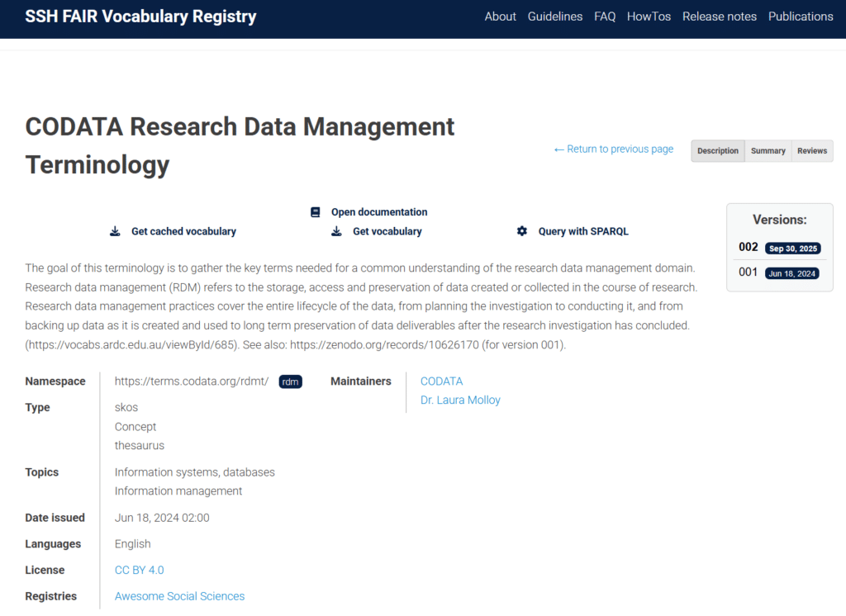Click the book icon beside Open documentation
846x616 pixels.
coord(315,212)
